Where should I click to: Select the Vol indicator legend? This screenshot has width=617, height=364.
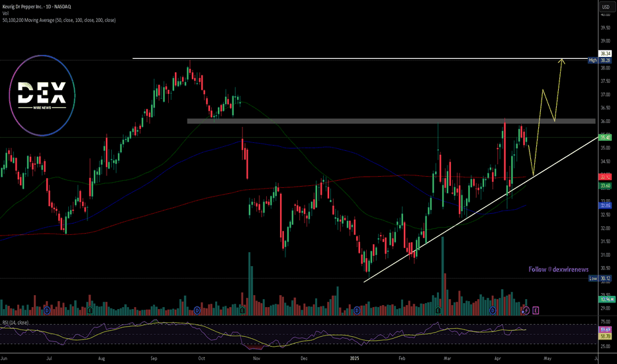point(5,13)
